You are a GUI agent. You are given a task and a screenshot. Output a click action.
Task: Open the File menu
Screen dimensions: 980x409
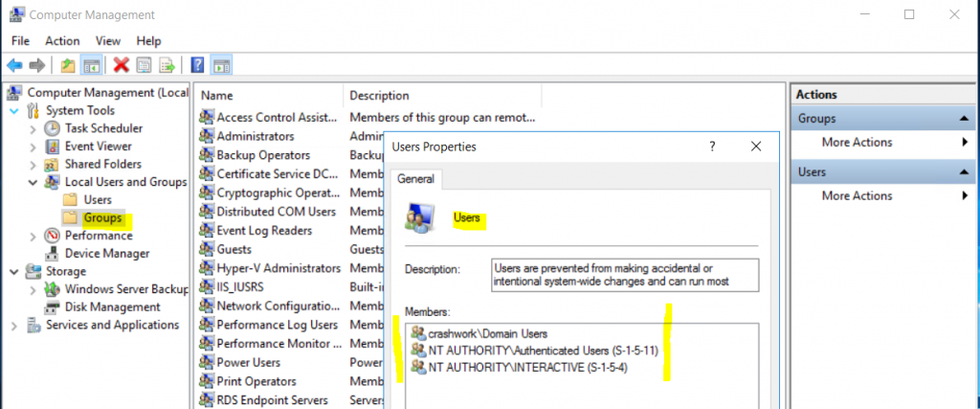(x=21, y=40)
